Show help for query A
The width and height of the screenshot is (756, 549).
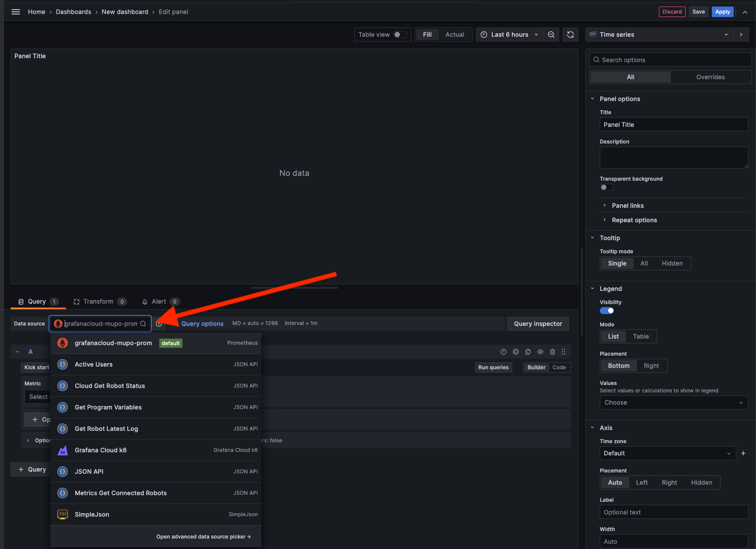(x=504, y=352)
